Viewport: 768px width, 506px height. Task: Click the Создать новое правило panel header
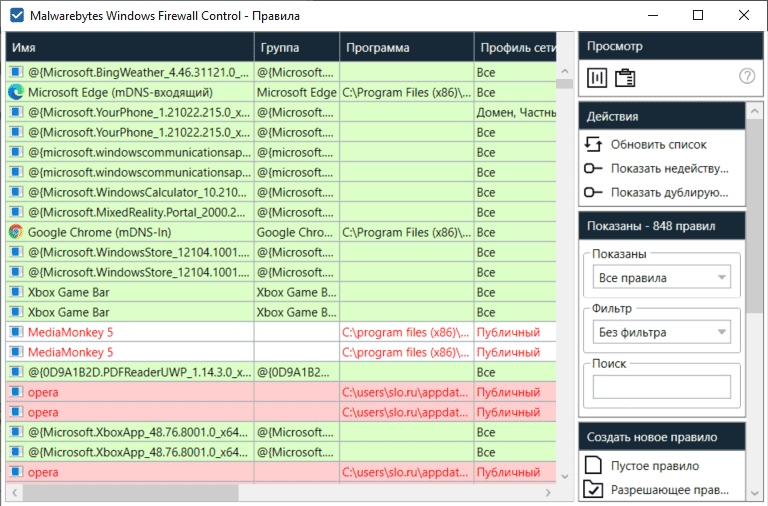[x=662, y=437]
